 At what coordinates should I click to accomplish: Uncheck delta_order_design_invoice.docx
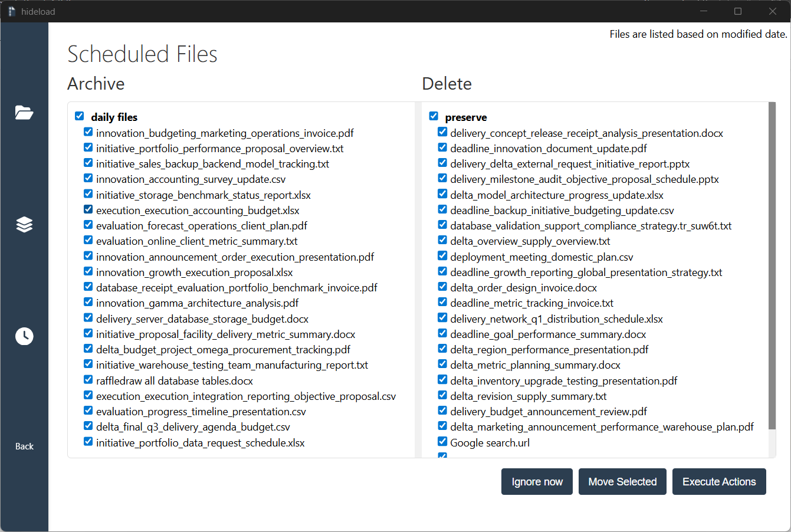coord(442,287)
